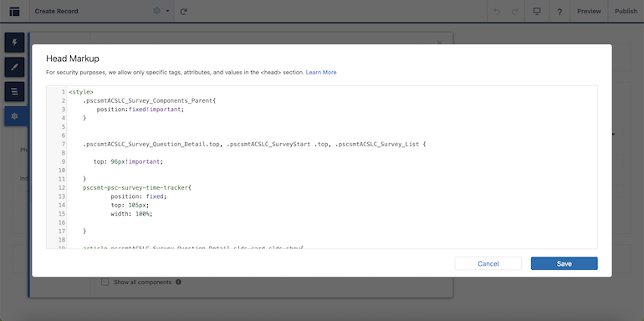
Task: Click the 'pscsmt-psc-survey-time-tracker{' code line
Action: pyautogui.click(x=137, y=187)
